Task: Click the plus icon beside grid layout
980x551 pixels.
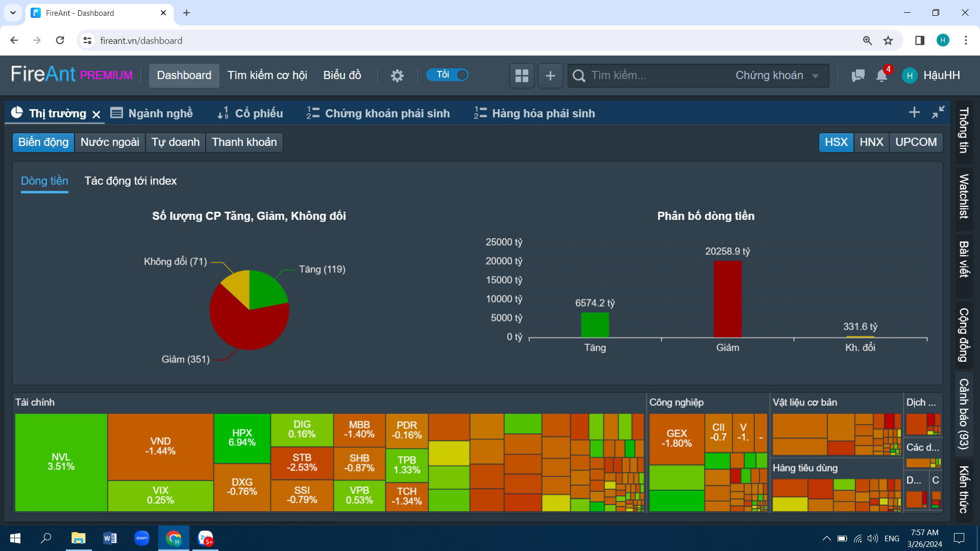Action: coord(550,76)
